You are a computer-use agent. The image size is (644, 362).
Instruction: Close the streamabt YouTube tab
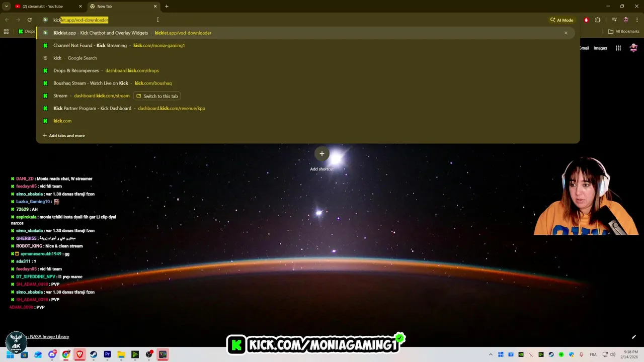tap(80, 7)
